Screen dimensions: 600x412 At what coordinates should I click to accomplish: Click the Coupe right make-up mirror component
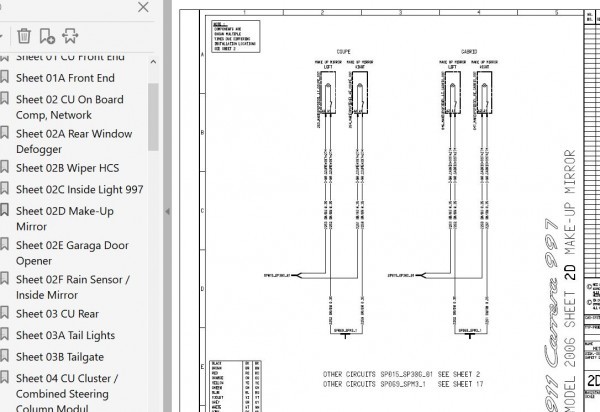tap(360, 93)
